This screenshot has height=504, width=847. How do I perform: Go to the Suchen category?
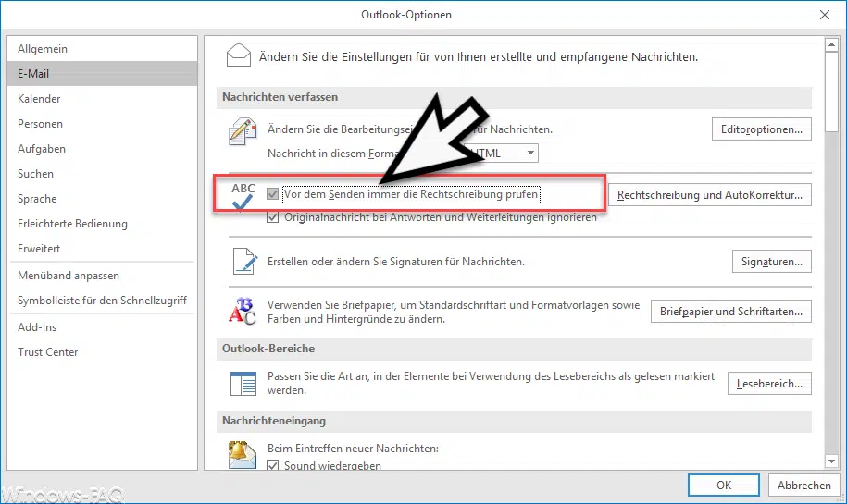click(x=103, y=174)
